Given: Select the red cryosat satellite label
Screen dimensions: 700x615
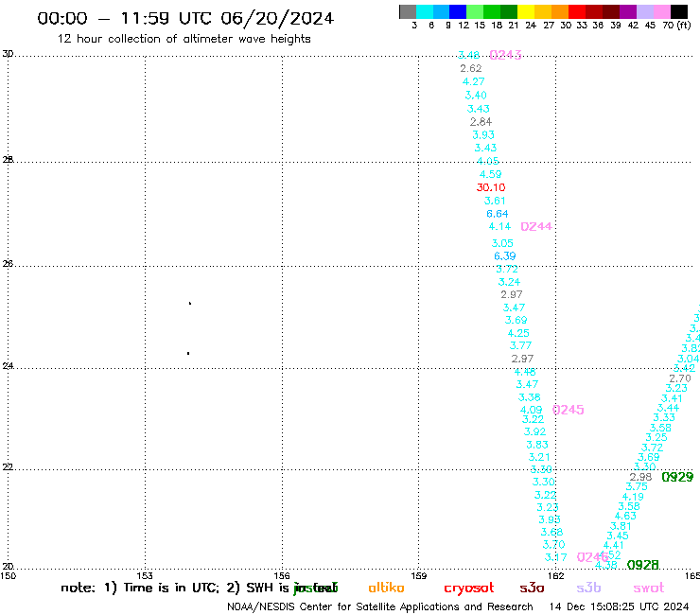Looking at the screenshot, I should pyautogui.click(x=469, y=589).
